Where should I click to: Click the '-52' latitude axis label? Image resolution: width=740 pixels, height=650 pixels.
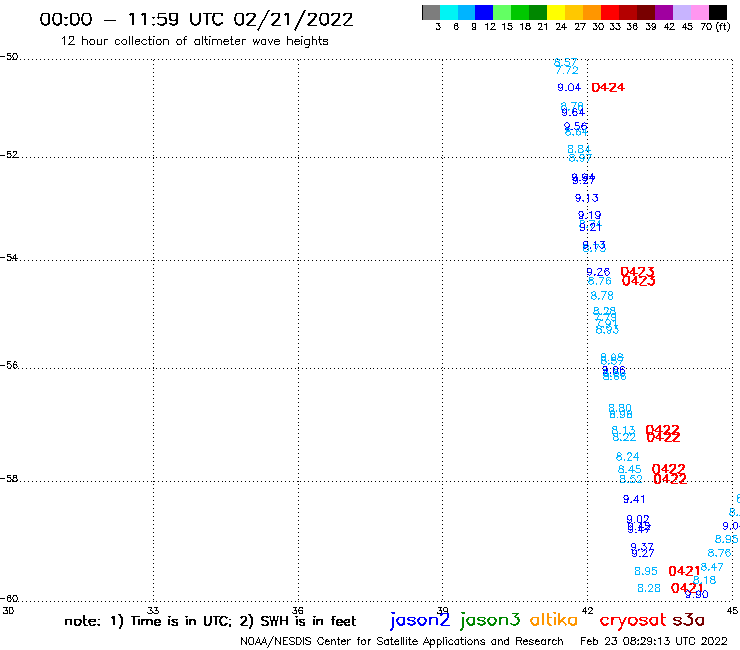pyautogui.click(x=9, y=155)
